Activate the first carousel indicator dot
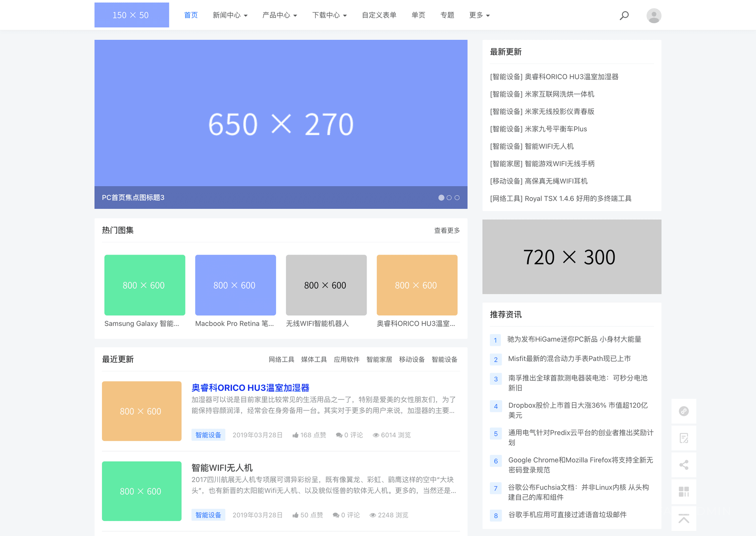Screen dimensions: 756x536 coord(441,198)
